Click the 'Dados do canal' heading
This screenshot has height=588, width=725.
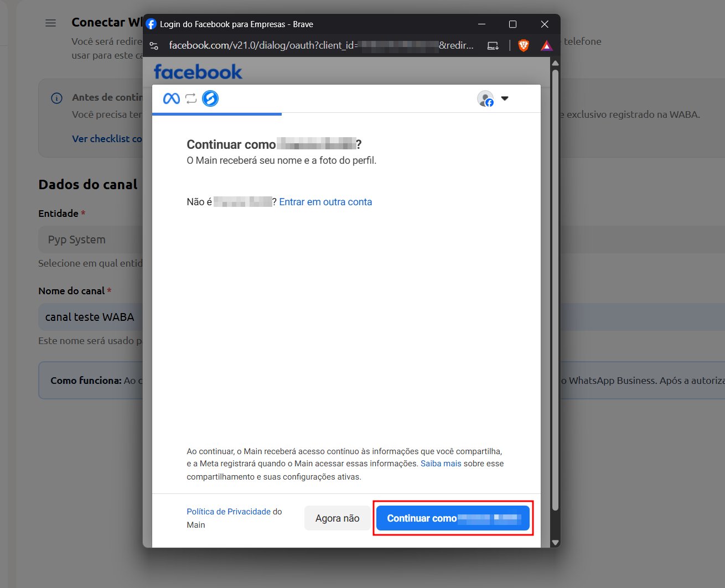88,185
